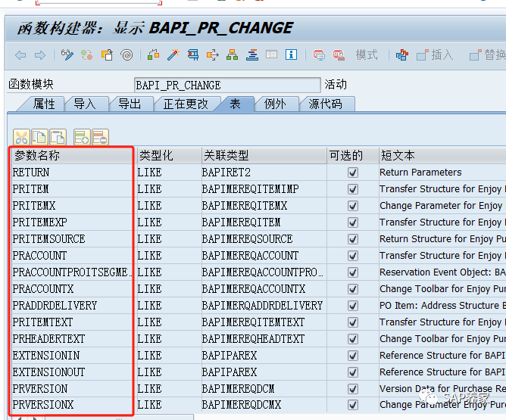Toggle optional checkbox for RETURN row
Screen dimensions: 506x420
click(x=353, y=173)
